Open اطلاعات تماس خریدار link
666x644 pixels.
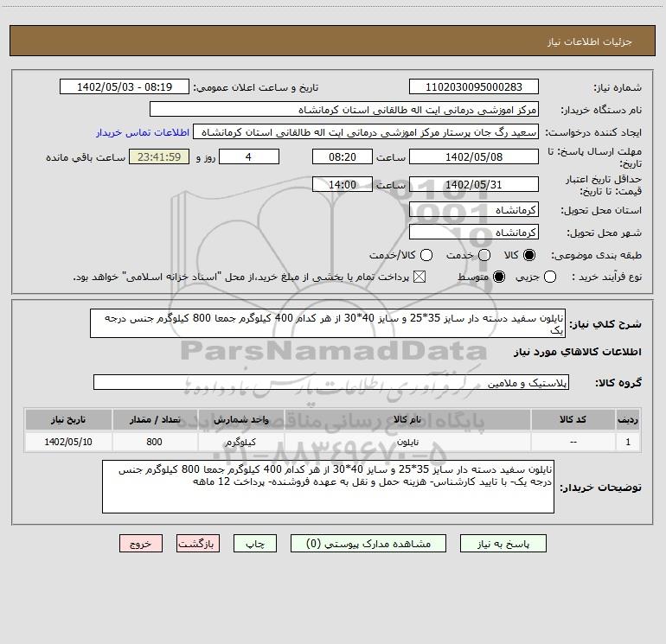pyautogui.click(x=143, y=132)
